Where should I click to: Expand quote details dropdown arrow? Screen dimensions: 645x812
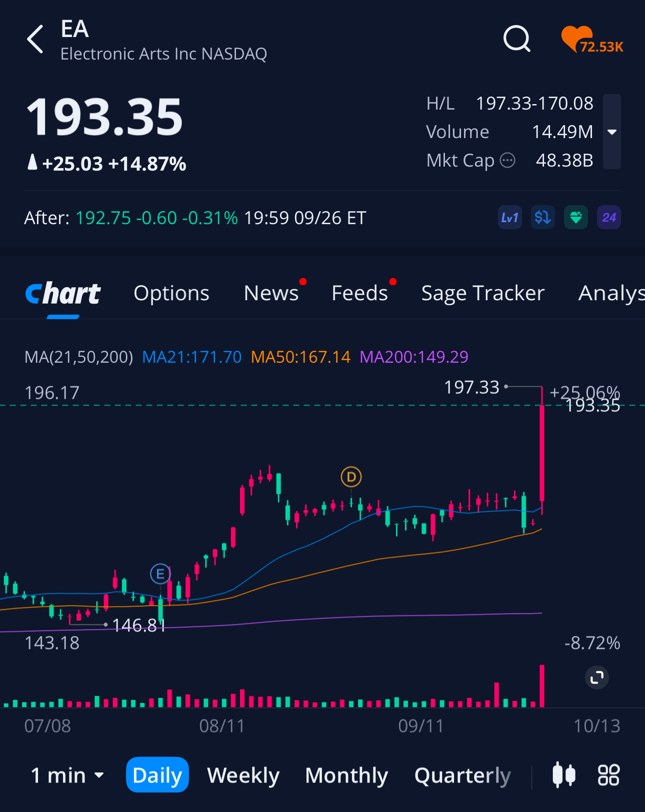(612, 132)
